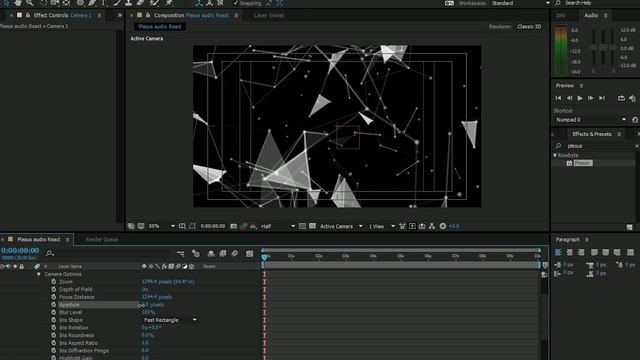This screenshot has height=360, width=640.
Task: Open magnification 50% dropdown
Action: (x=162, y=226)
